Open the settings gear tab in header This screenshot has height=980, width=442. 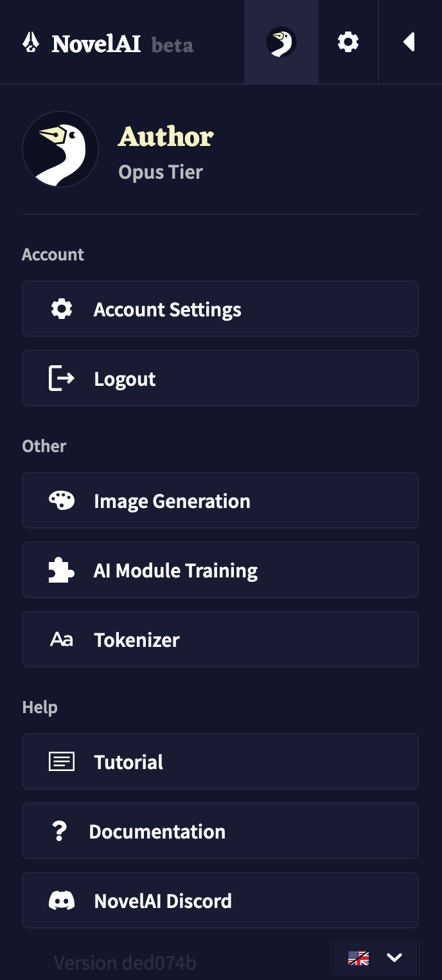(348, 42)
